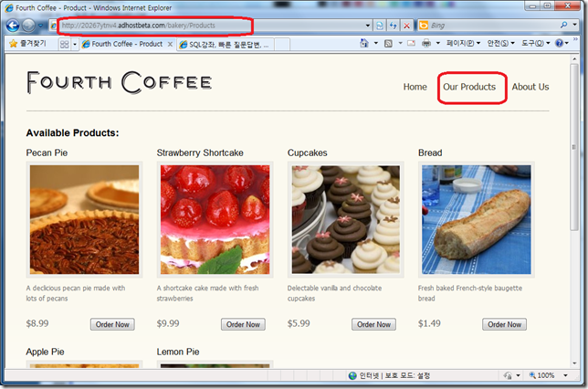This screenshot has width=588, height=389.
Task: Click the address bar URL field
Action: [x=208, y=26]
